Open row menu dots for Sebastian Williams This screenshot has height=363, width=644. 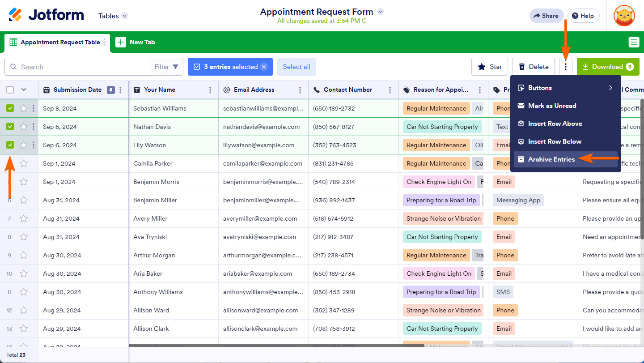click(x=34, y=108)
